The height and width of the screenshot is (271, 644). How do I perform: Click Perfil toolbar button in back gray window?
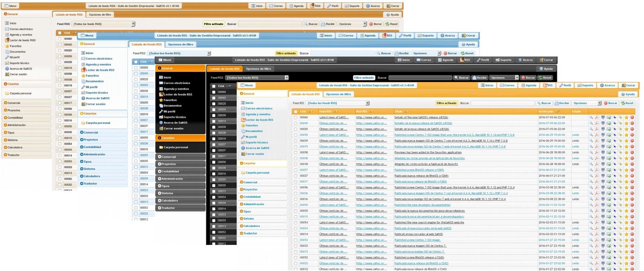[x=333, y=6]
